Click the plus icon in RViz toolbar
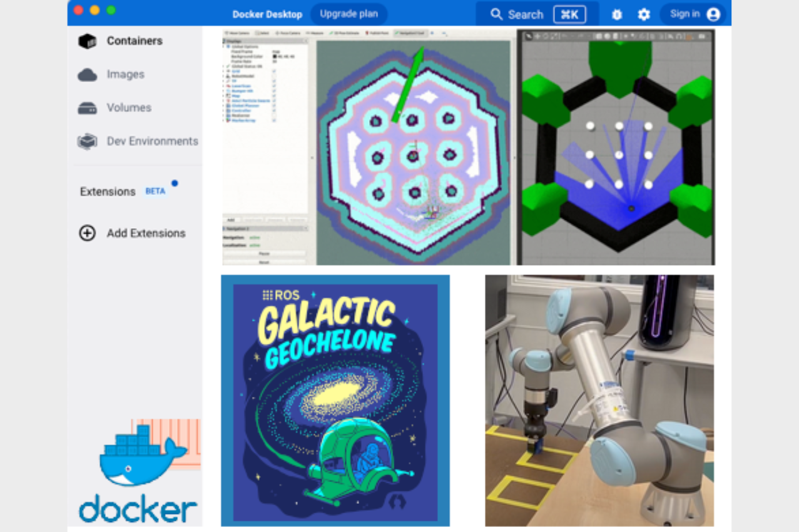This screenshot has height=532, width=799. tap(432, 33)
